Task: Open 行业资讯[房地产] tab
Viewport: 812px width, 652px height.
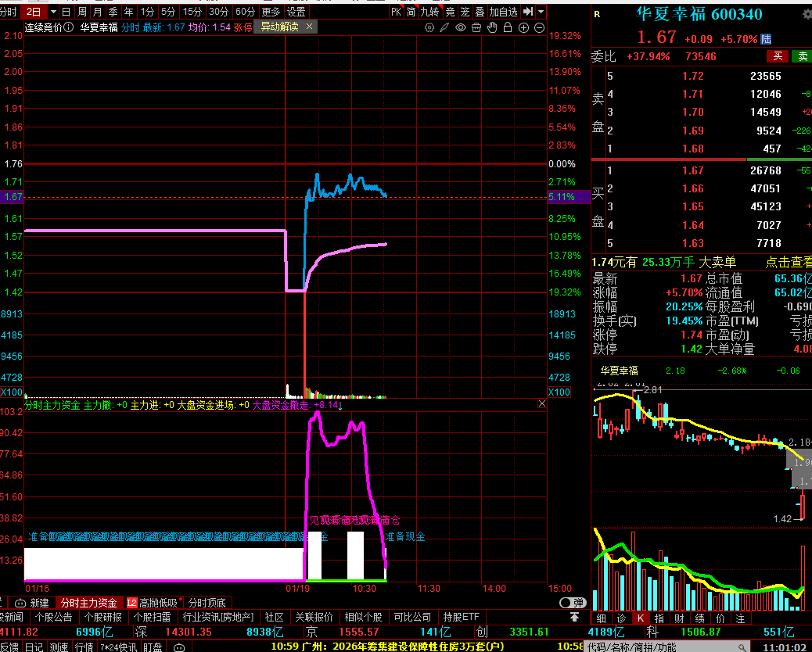Action: (x=217, y=618)
